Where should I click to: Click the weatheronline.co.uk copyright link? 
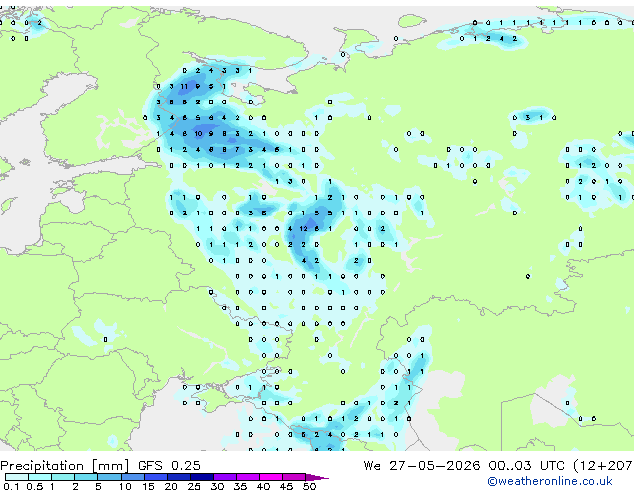click(550, 481)
